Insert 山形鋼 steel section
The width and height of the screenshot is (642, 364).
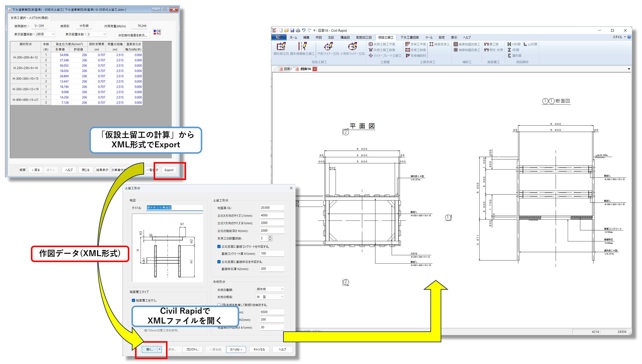pos(530,44)
